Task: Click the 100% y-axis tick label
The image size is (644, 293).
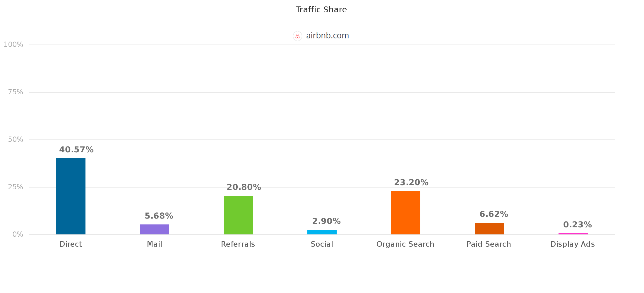Action: [x=13, y=45]
